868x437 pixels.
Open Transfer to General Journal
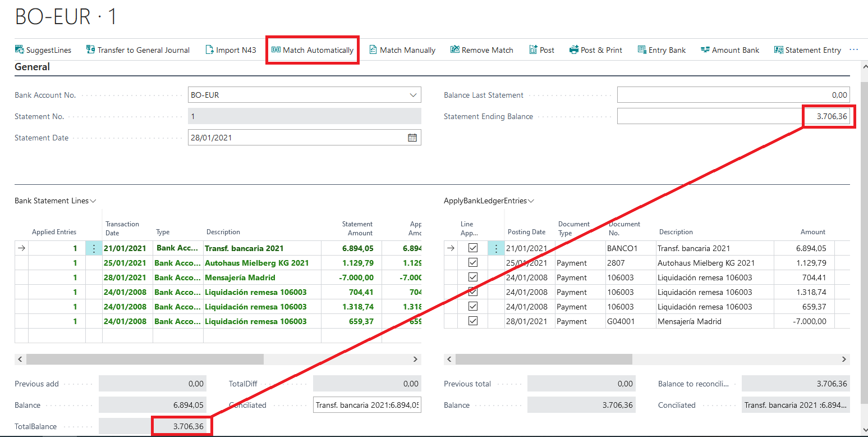138,50
